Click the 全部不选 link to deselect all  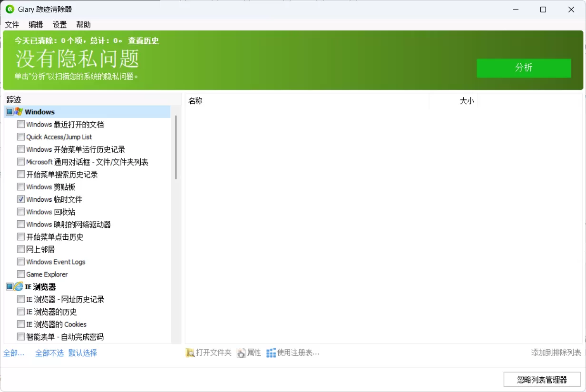[49, 353]
